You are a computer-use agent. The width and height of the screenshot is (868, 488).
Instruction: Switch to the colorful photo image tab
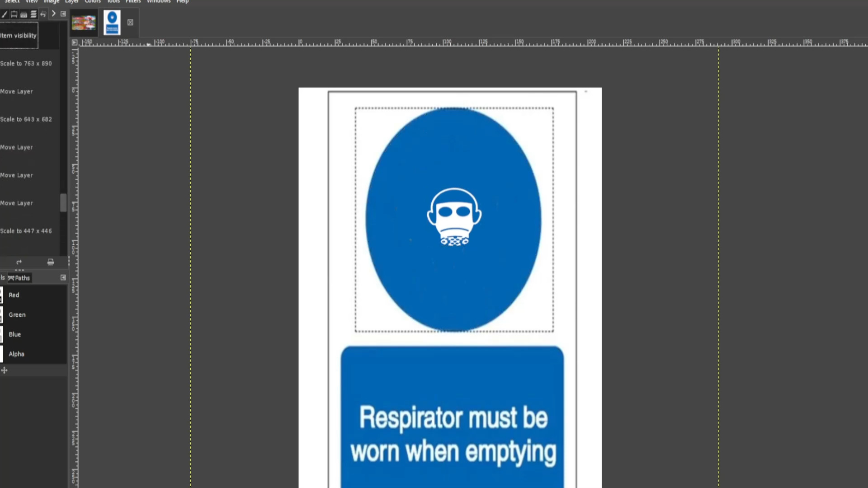tap(84, 23)
